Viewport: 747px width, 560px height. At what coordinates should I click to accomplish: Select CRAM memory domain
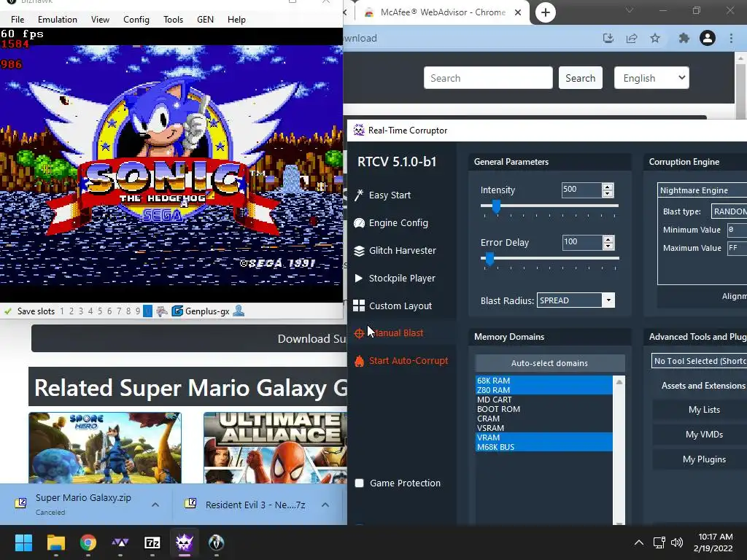pyautogui.click(x=543, y=419)
